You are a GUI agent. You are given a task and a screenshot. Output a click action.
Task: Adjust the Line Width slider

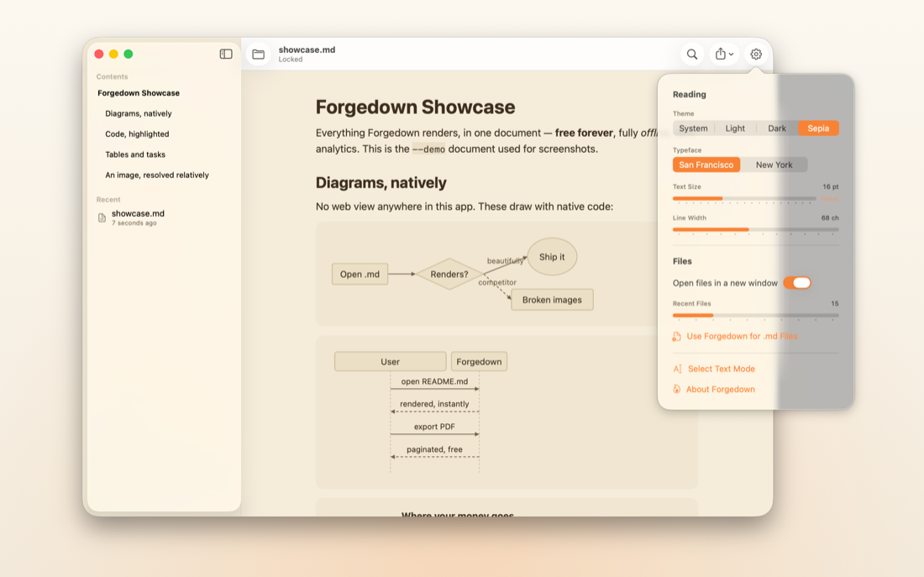click(x=755, y=229)
